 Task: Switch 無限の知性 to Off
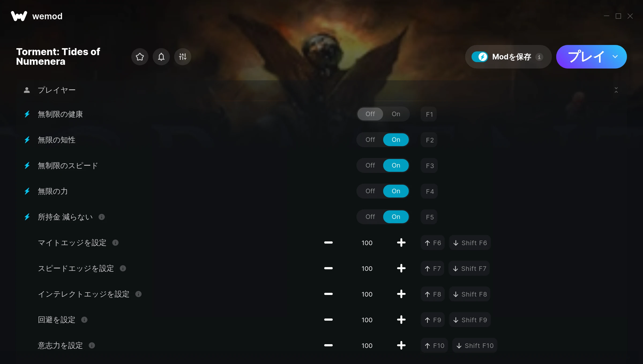pos(370,140)
